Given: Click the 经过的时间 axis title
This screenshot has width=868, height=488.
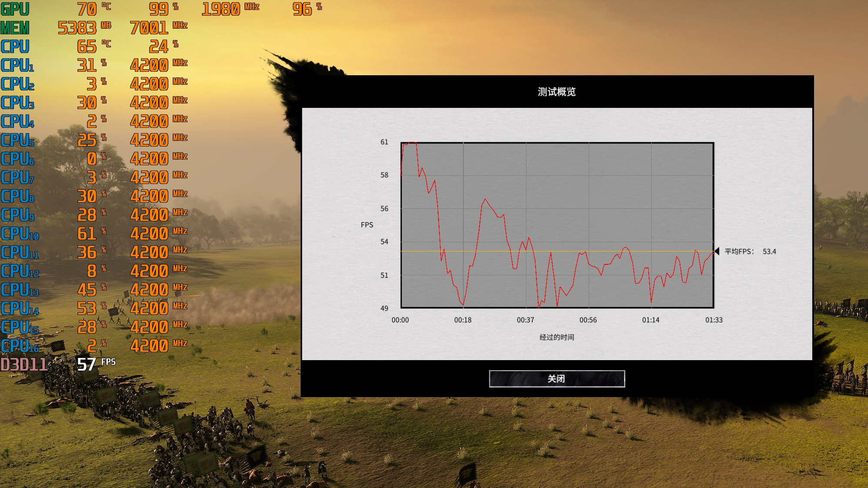Looking at the screenshot, I should click(556, 337).
